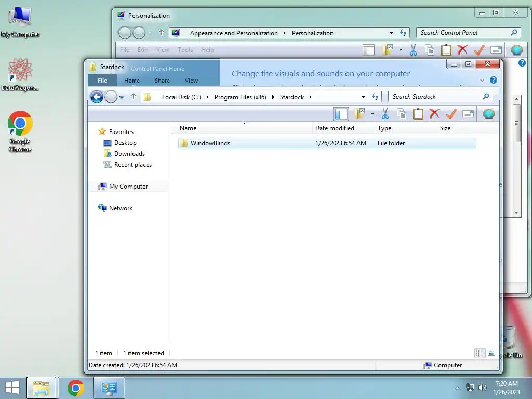Click the Cut scissors icon in Personalization window
This screenshot has width=532, height=399.
(413, 50)
